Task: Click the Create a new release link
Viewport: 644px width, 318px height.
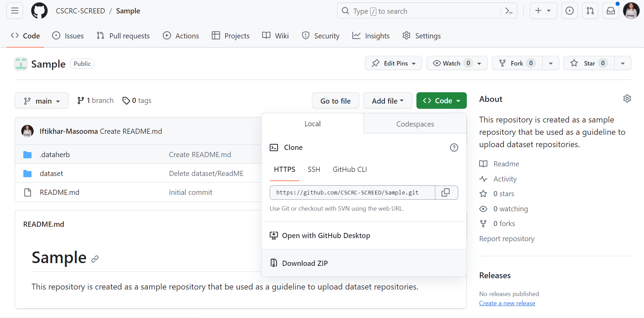Action: [507, 303]
